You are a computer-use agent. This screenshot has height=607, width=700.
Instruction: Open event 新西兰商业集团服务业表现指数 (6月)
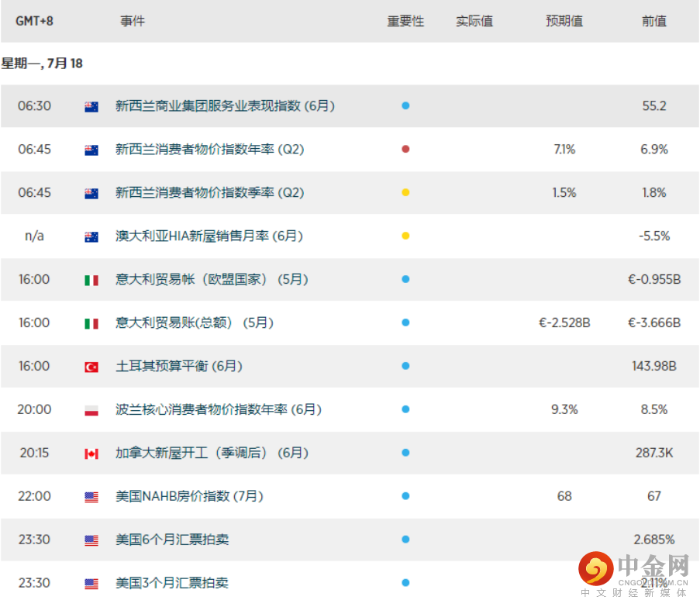[x=225, y=105]
